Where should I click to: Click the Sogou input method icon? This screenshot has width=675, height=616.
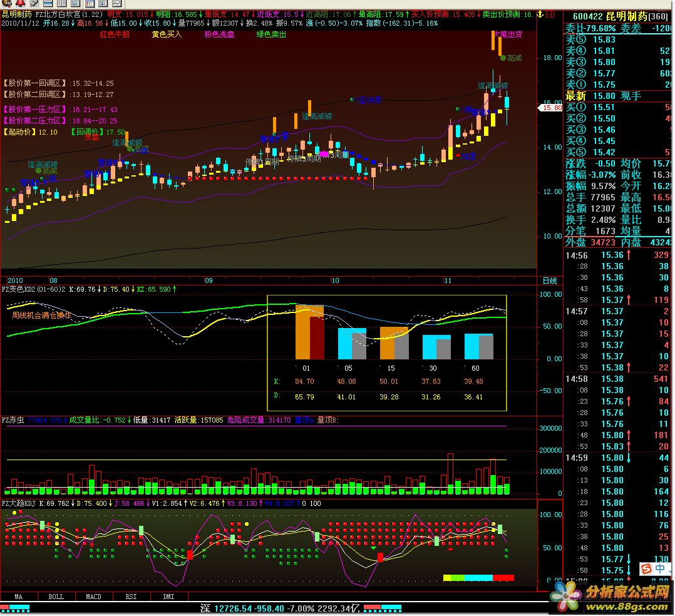pyautogui.click(x=646, y=568)
